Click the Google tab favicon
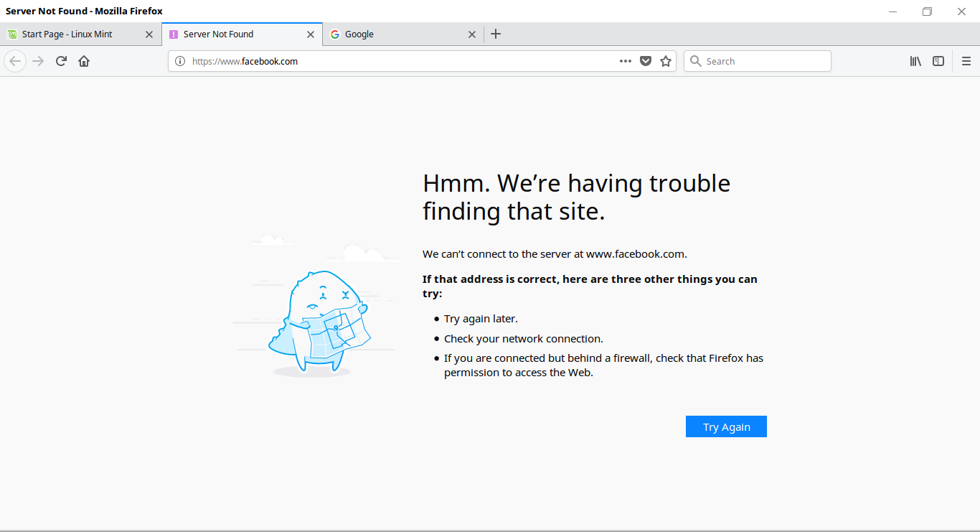 coord(335,34)
